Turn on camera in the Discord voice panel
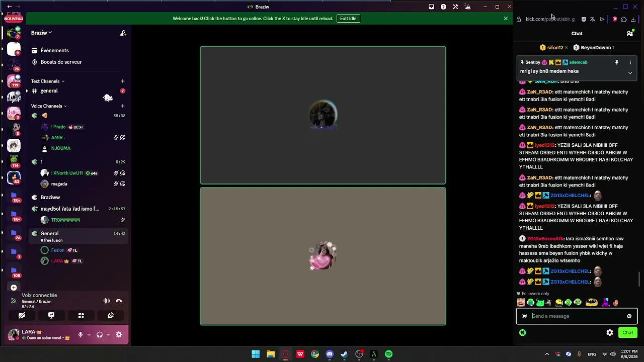Image resolution: width=644 pixels, height=362 pixels. (22, 315)
